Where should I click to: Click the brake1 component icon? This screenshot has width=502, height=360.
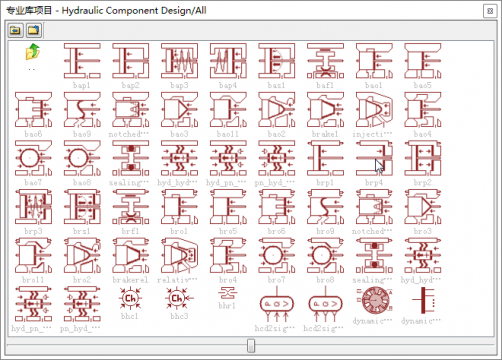[x=325, y=110]
